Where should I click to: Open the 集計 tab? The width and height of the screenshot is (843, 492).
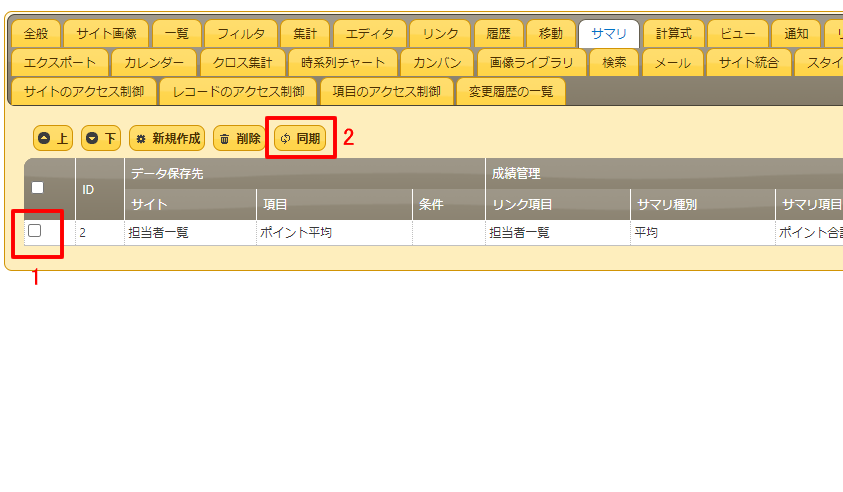pos(305,34)
